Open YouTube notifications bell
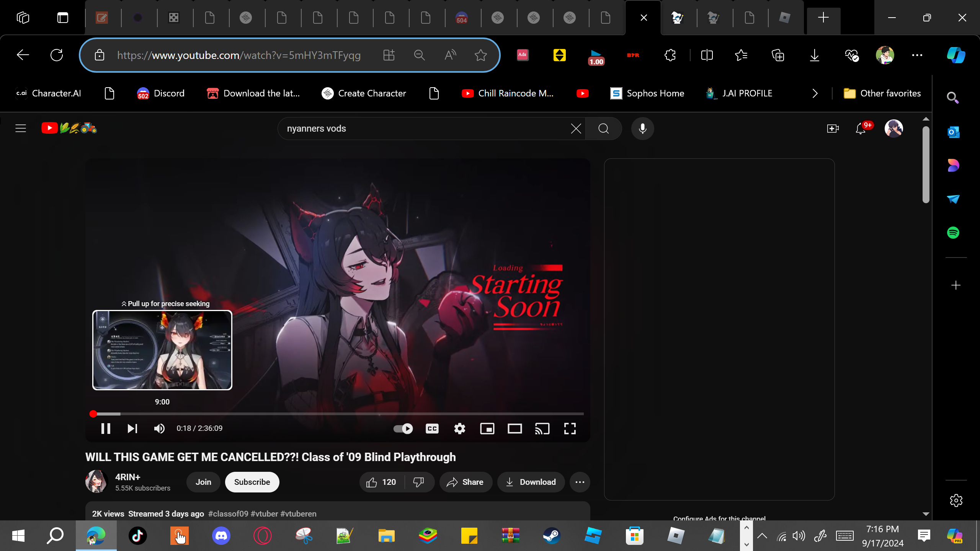The width and height of the screenshot is (980, 551). (861, 129)
